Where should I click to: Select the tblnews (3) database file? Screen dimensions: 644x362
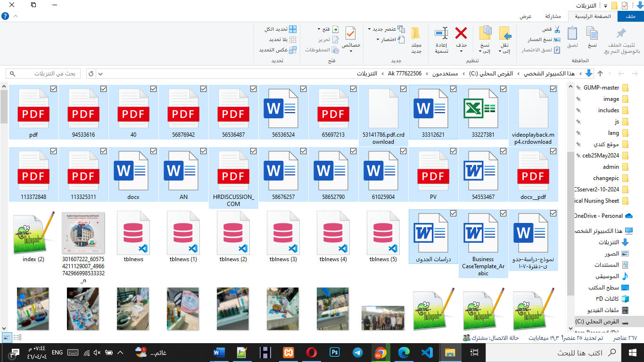[x=283, y=236]
